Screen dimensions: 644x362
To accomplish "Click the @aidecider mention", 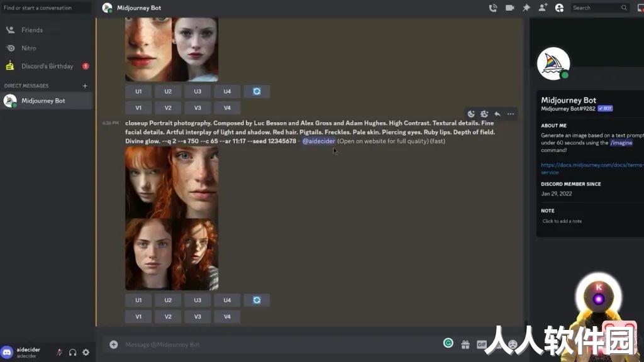I will pos(319,141).
